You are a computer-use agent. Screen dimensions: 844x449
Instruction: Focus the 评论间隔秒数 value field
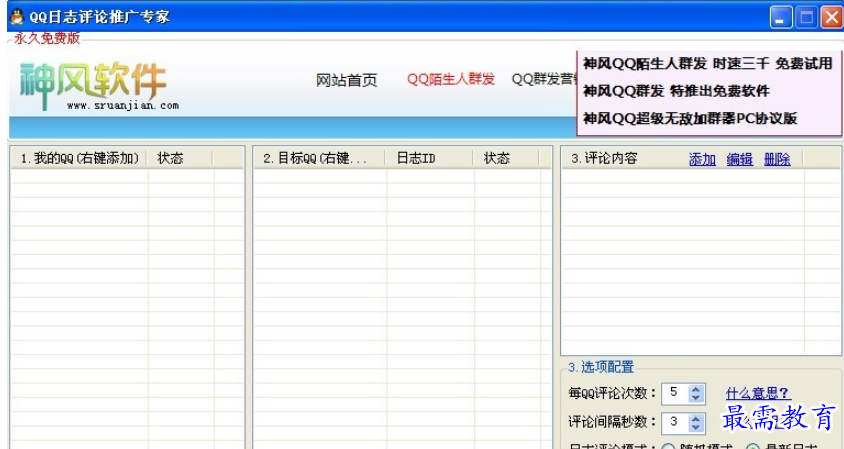click(x=675, y=422)
